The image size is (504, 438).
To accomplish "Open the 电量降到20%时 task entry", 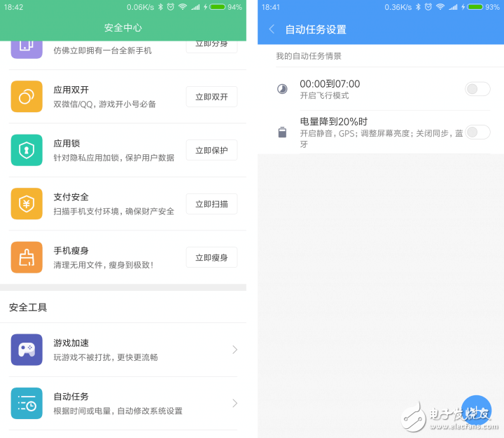I will pos(383,132).
